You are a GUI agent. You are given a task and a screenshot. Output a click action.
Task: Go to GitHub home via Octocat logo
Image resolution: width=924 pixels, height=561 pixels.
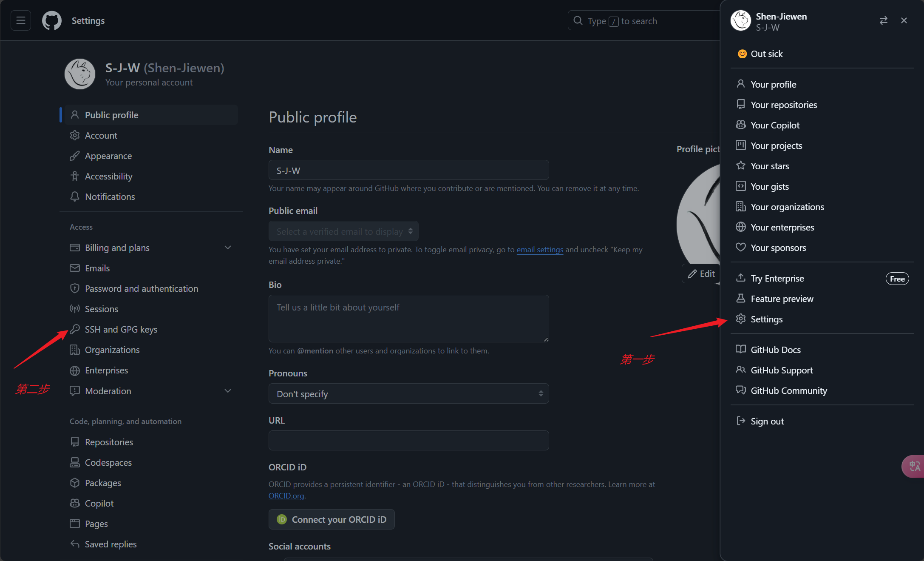52,20
